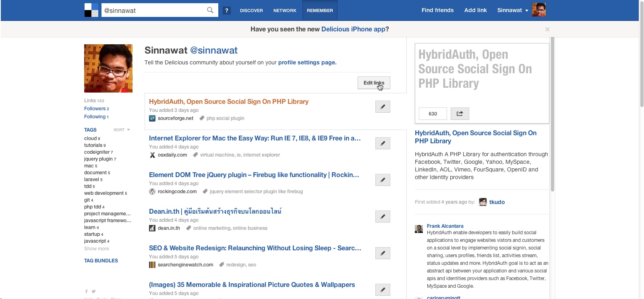The image size is (644, 299).
Task: Open the HybridAuth link title in list
Action: (x=229, y=101)
